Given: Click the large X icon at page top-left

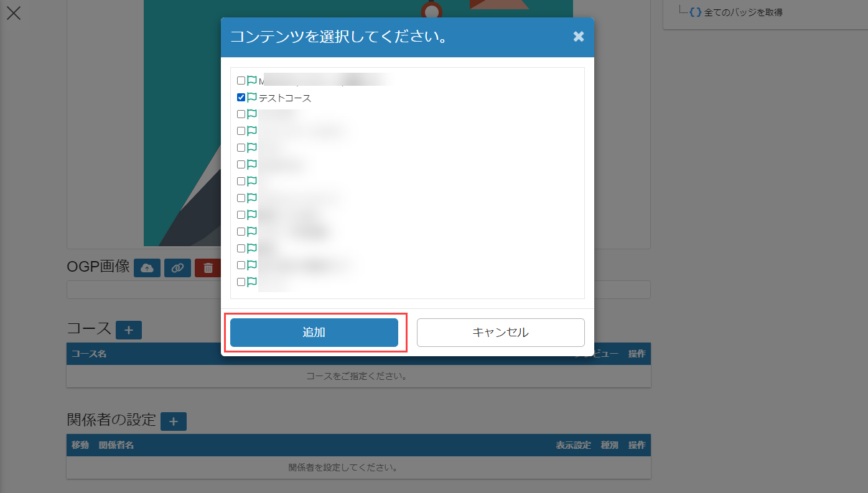Looking at the screenshot, I should (13, 13).
